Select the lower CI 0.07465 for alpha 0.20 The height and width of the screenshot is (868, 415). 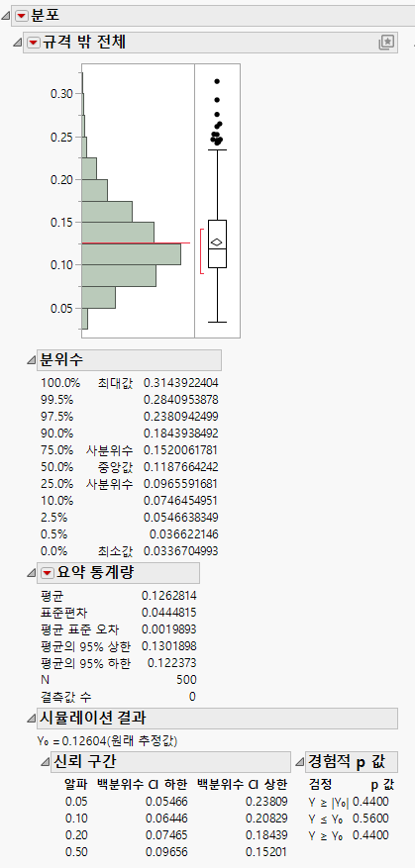click(x=166, y=835)
